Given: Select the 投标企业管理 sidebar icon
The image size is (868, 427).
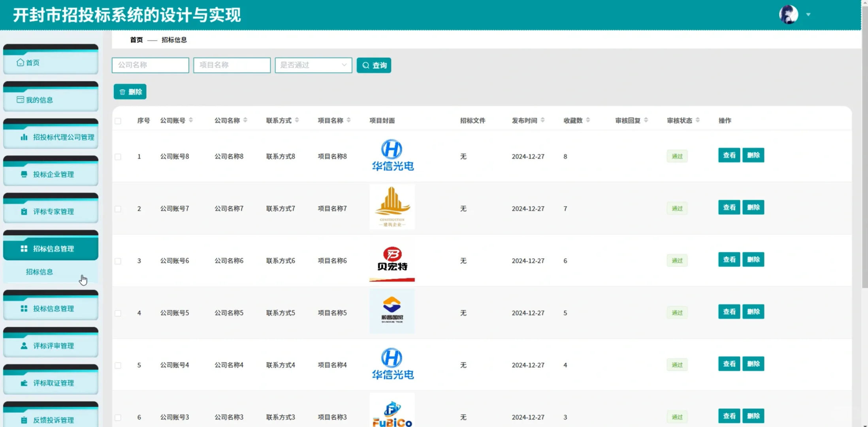Looking at the screenshot, I should point(24,174).
